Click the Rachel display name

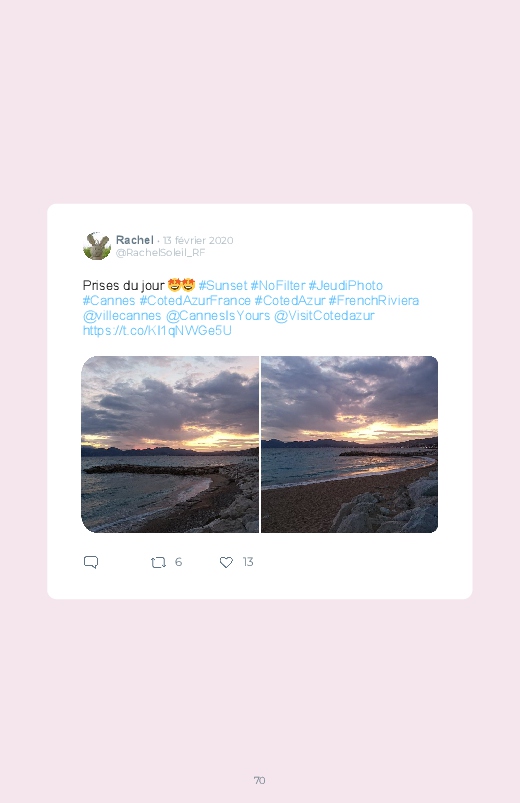click(135, 240)
